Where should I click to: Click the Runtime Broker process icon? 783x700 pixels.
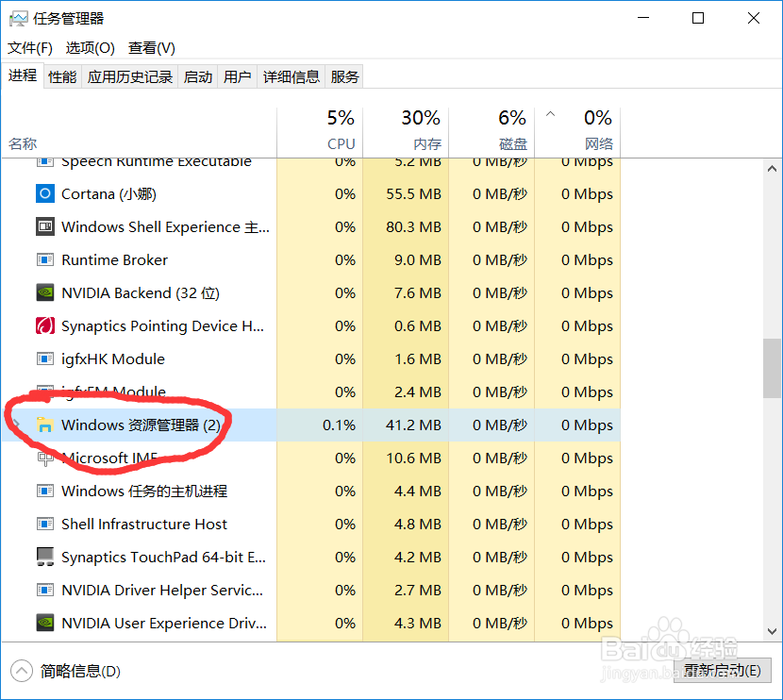(x=45, y=259)
